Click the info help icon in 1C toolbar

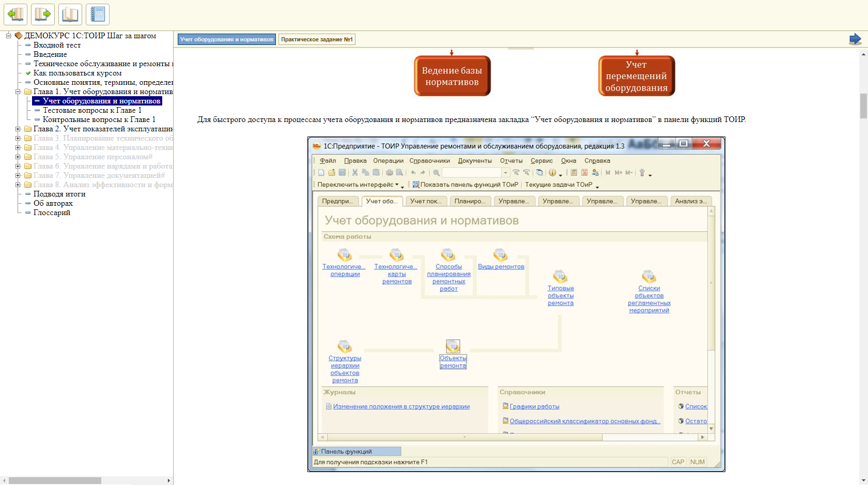point(552,173)
